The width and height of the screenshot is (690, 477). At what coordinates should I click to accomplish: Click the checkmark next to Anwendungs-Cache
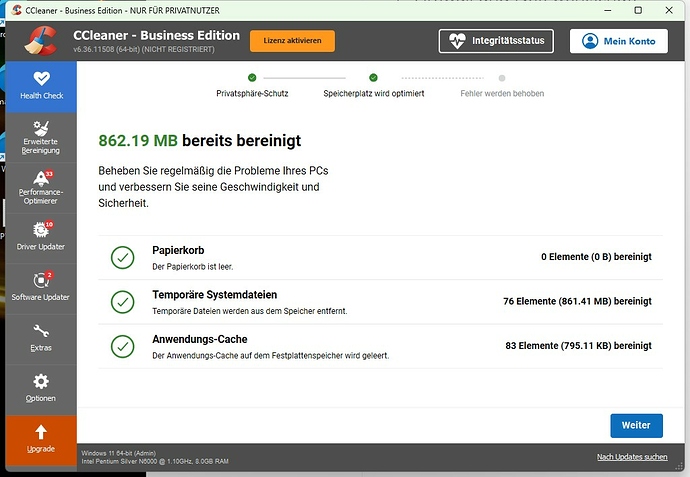point(123,346)
